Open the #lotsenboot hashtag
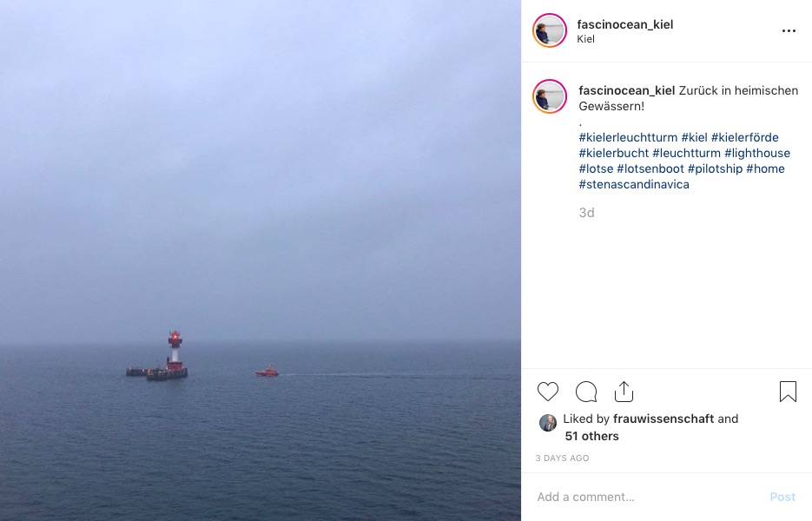This screenshot has width=812, height=521. pos(650,168)
